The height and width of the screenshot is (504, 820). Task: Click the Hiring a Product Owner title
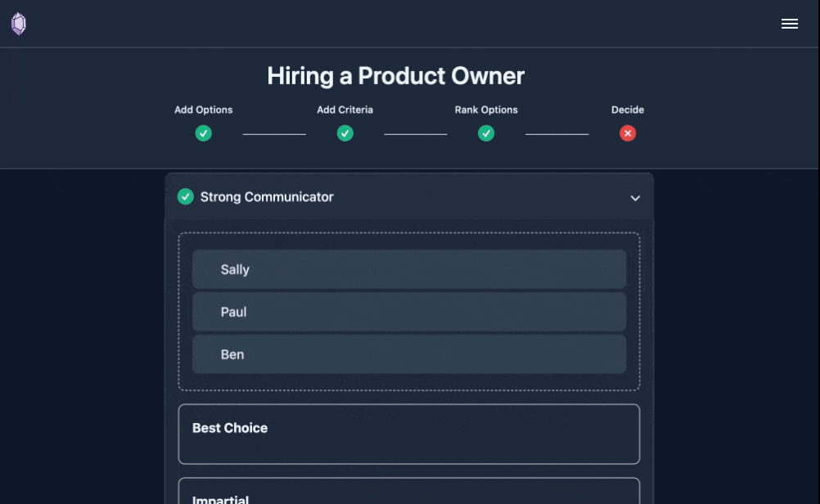pyautogui.click(x=395, y=76)
